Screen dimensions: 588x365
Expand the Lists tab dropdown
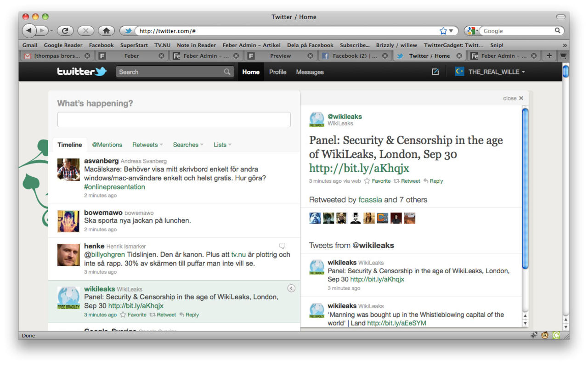(x=230, y=145)
